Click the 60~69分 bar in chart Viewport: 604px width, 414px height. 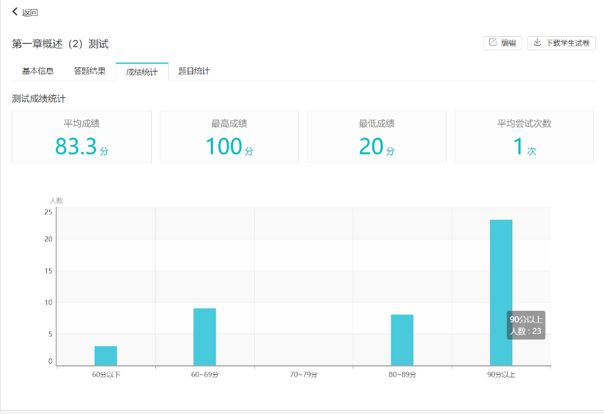(x=205, y=337)
